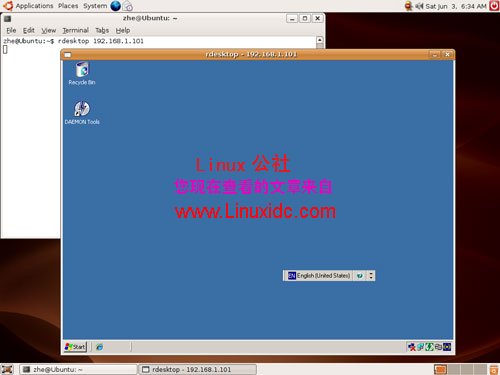The width and height of the screenshot is (500, 375).
Task: Open the Windows Start button
Action: pos(75,347)
